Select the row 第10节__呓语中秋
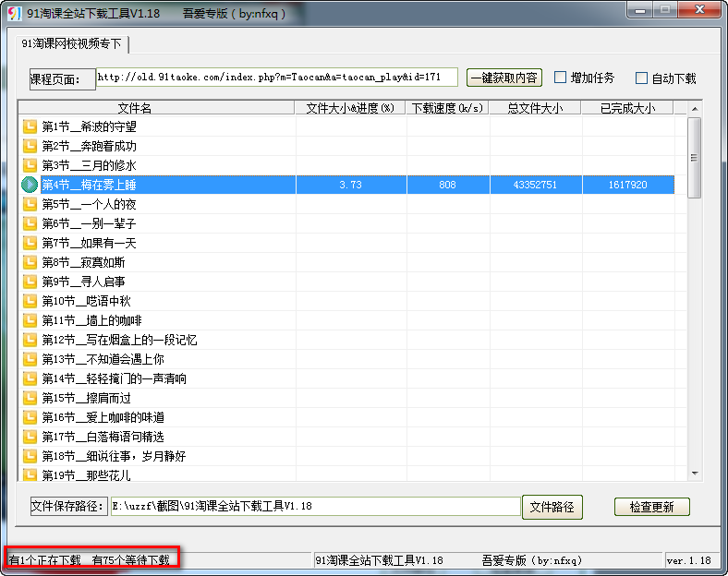 [x=346, y=301]
